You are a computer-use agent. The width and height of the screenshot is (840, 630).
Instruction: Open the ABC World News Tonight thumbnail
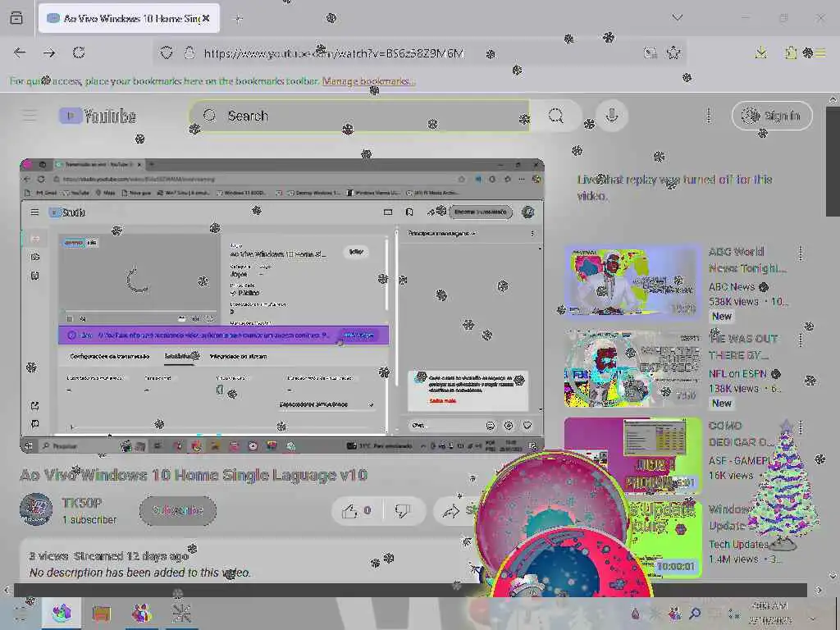[x=632, y=281]
